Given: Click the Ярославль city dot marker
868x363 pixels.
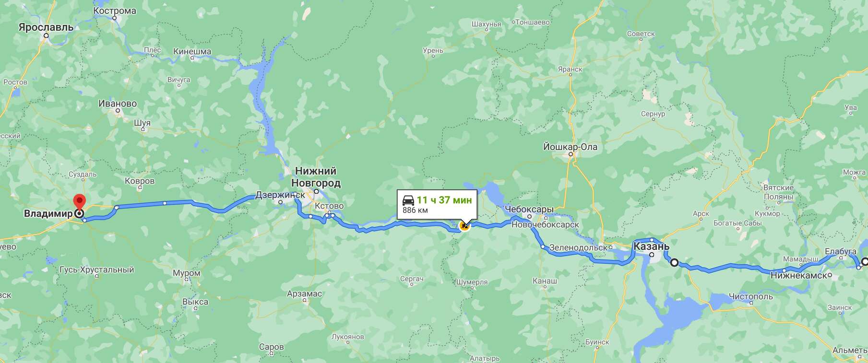Looking at the screenshot, I should click(x=46, y=35).
